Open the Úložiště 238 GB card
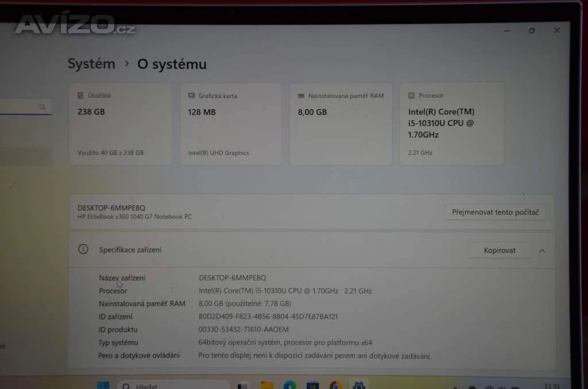588x389 pixels. click(x=121, y=124)
